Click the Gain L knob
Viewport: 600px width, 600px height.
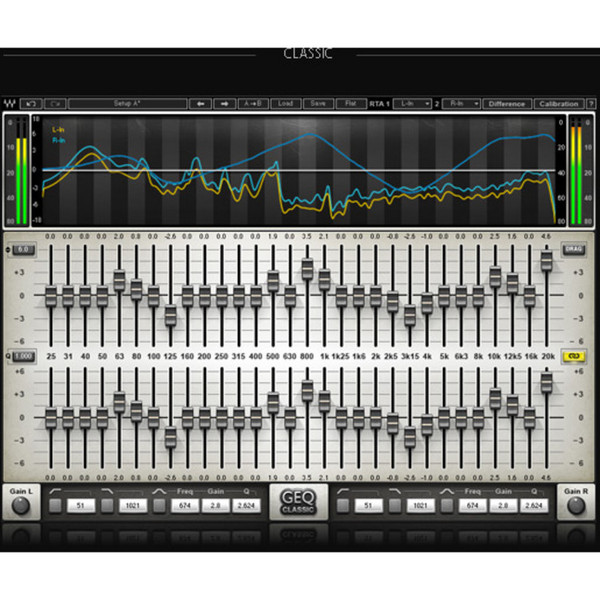(19, 507)
